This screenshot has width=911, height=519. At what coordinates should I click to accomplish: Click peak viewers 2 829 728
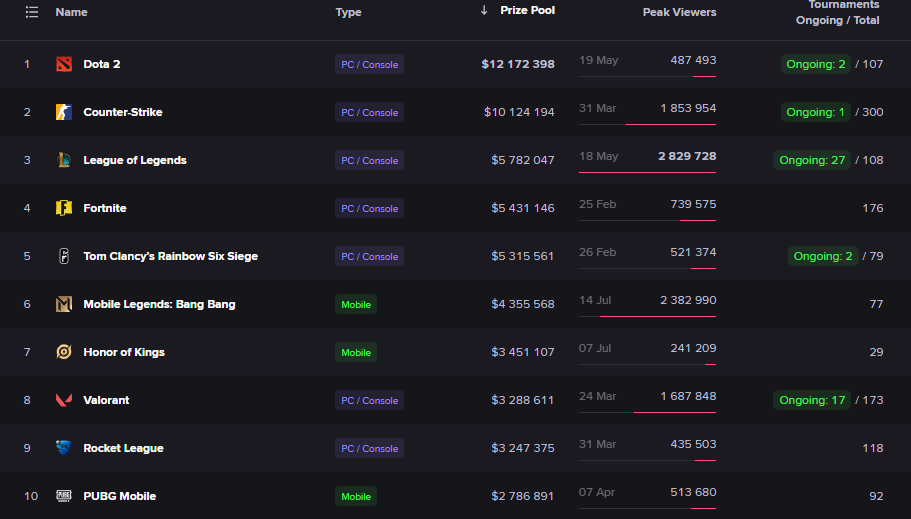(687, 156)
